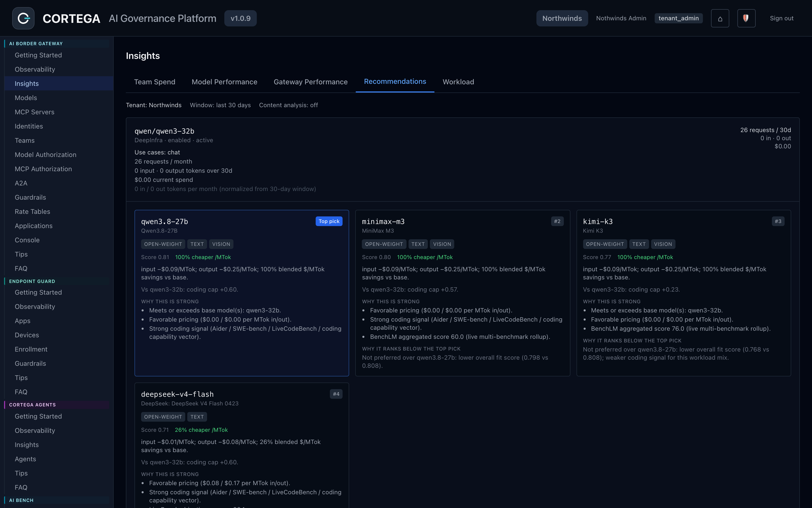Viewport: 812px width, 508px height.
Task: Open FAQ under Cortega Agents
Action: pyautogui.click(x=59, y=487)
